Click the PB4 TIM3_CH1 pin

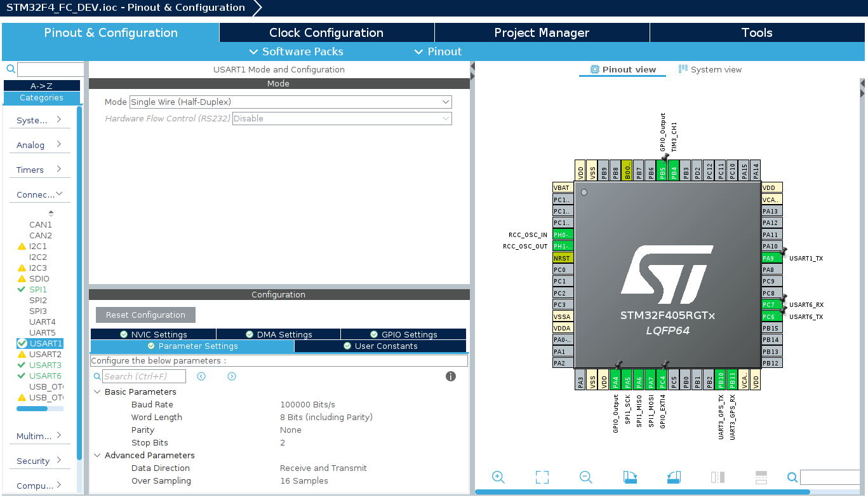pos(674,170)
